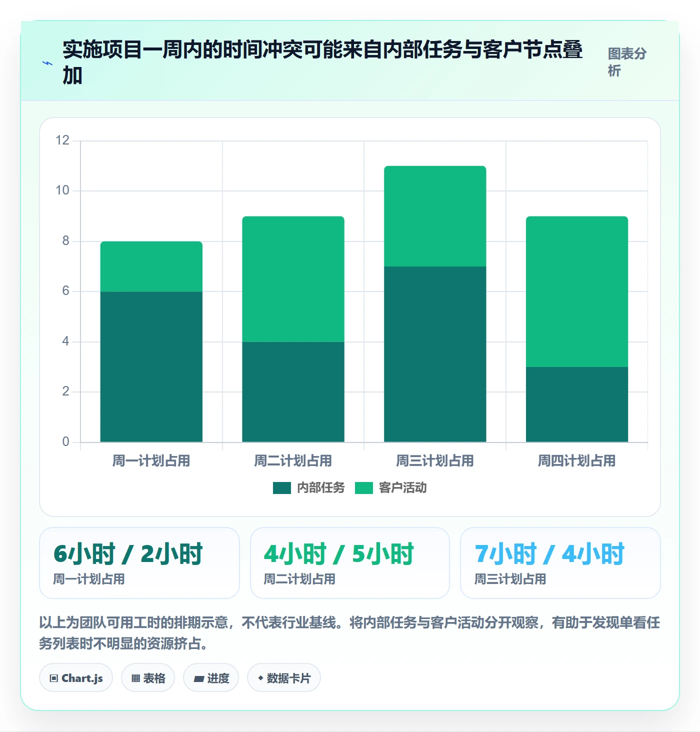This screenshot has width=700, height=732.
Task: Toggle the 客户活动 legend label
Action: point(403,488)
